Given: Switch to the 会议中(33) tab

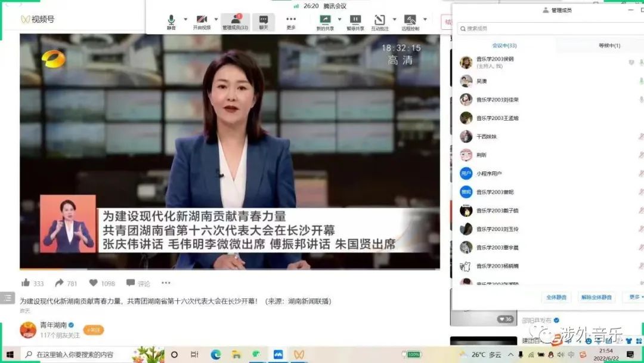Looking at the screenshot, I should (504, 45).
